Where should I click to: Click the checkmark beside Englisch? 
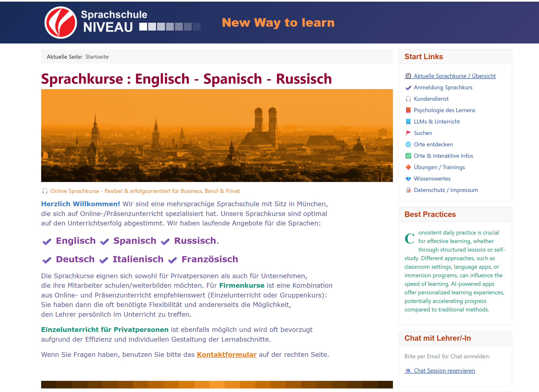47,242
